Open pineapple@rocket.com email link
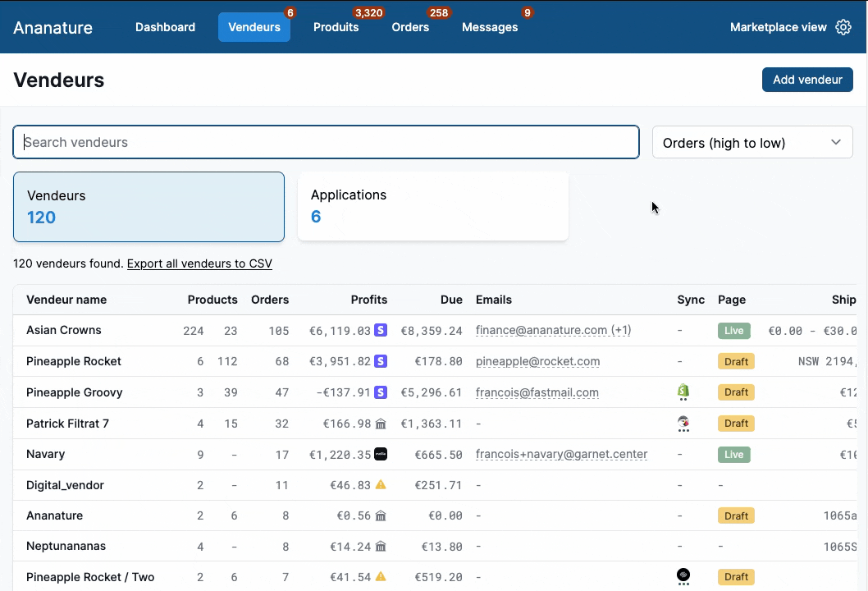Viewport: 868px width, 591px height. pos(537,361)
